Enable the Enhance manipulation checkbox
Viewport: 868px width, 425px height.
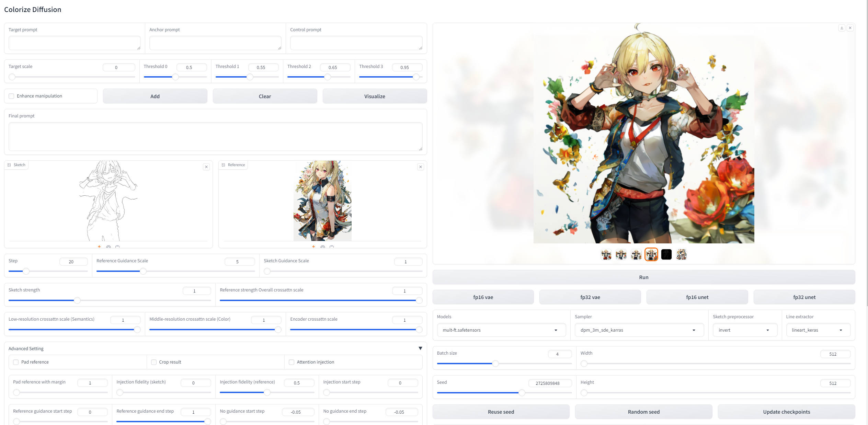[12, 96]
